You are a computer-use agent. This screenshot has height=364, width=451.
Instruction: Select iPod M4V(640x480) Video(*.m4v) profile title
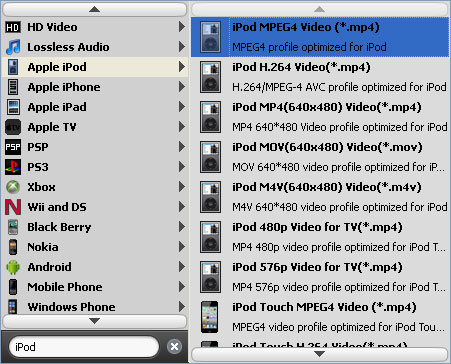click(x=327, y=187)
